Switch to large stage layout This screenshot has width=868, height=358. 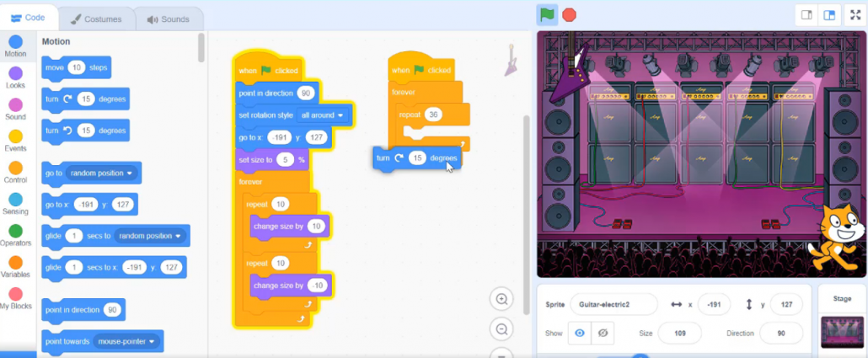(x=829, y=15)
